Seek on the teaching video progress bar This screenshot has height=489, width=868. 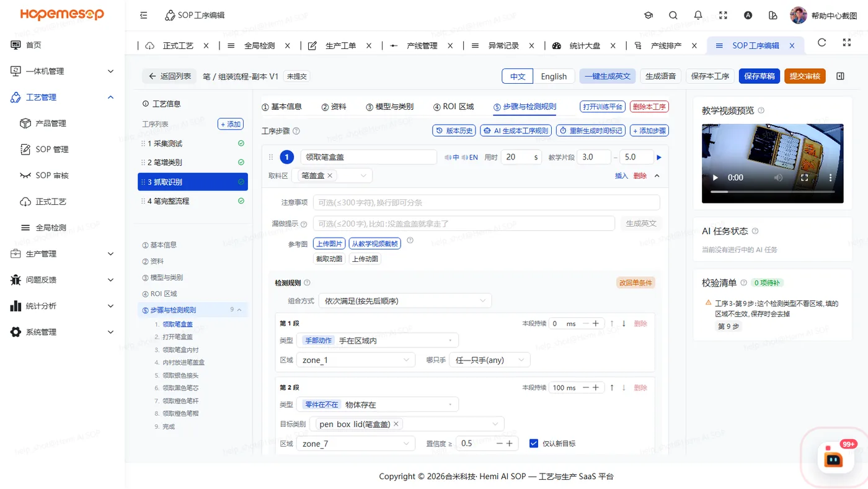tap(773, 192)
